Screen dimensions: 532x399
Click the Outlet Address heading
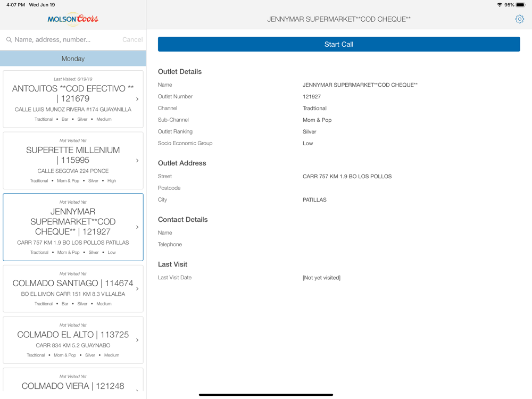coord(182,163)
